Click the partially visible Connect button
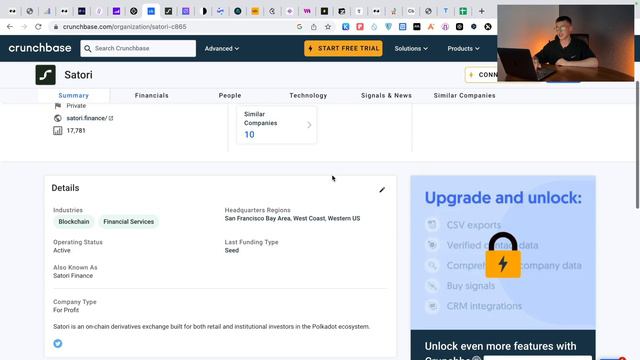The height and width of the screenshot is (360, 640). pos(482,75)
